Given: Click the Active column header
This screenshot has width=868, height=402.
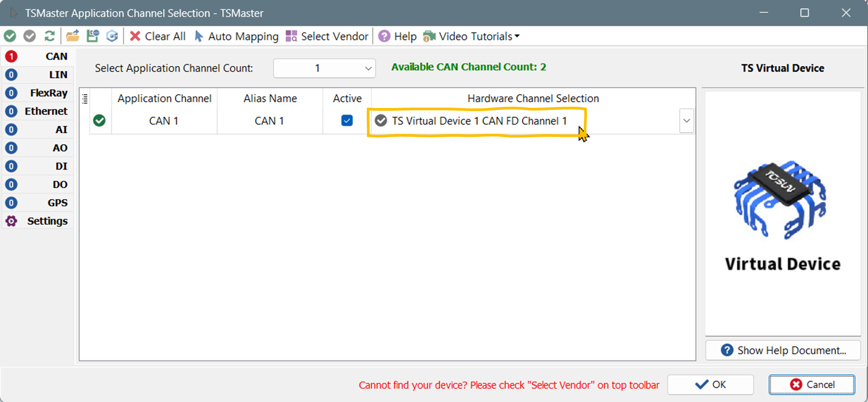Looking at the screenshot, I should click(347, 99).
